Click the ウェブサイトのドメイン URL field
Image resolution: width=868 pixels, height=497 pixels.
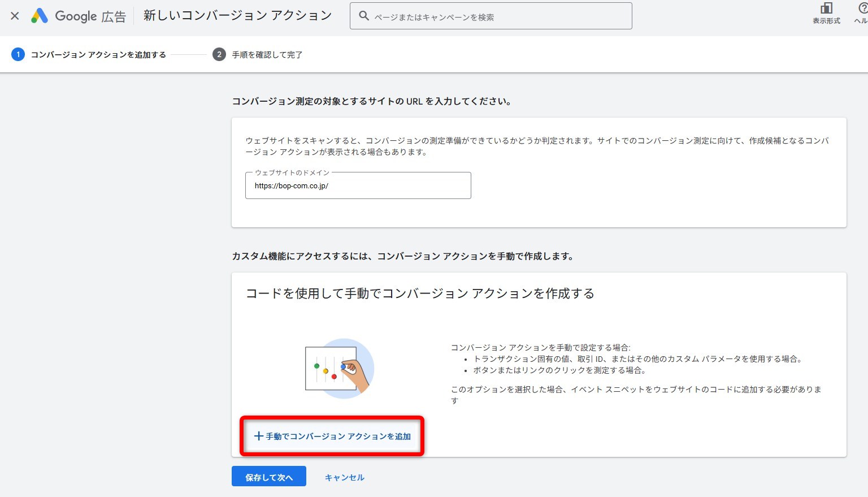point(358,185)
